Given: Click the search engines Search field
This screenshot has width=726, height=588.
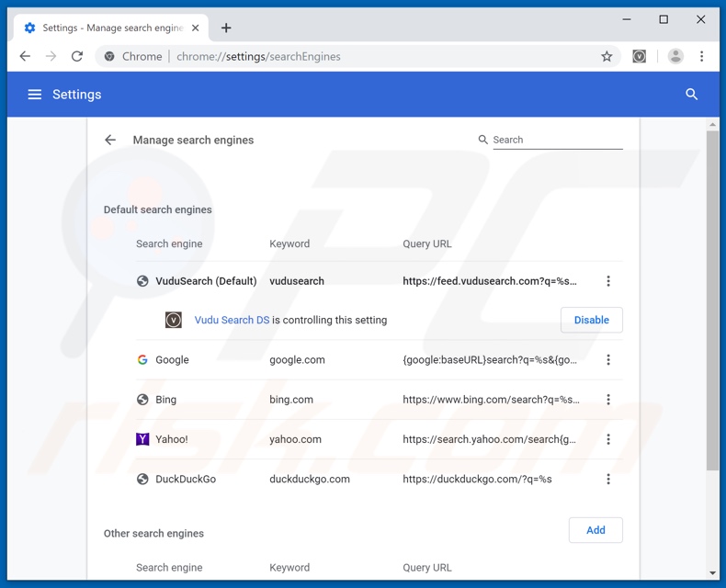Looking at the screenshot, I should click(x=558, y=140).
